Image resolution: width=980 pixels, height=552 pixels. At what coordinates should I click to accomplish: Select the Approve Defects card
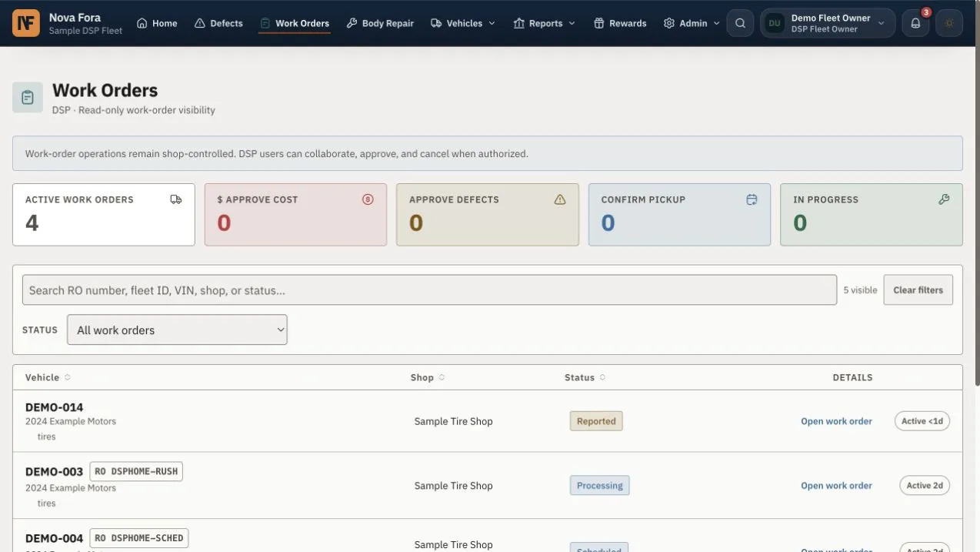(x=488, y=215)
